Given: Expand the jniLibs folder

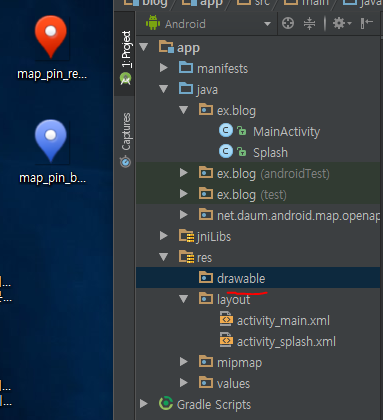Looking at the screenshot, I should [163, 236].
